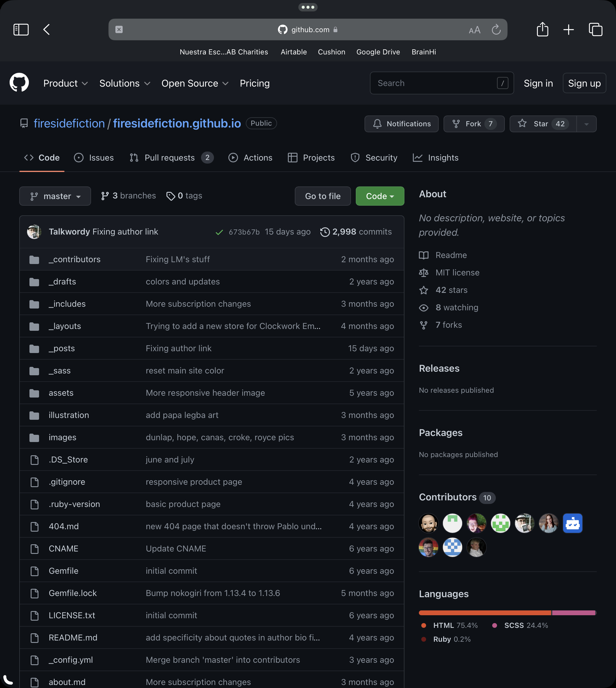Viewport: 616px width, 688px height.
Task: Click the tag icon next to 0 tags
Action: click(x=171, y=196)
